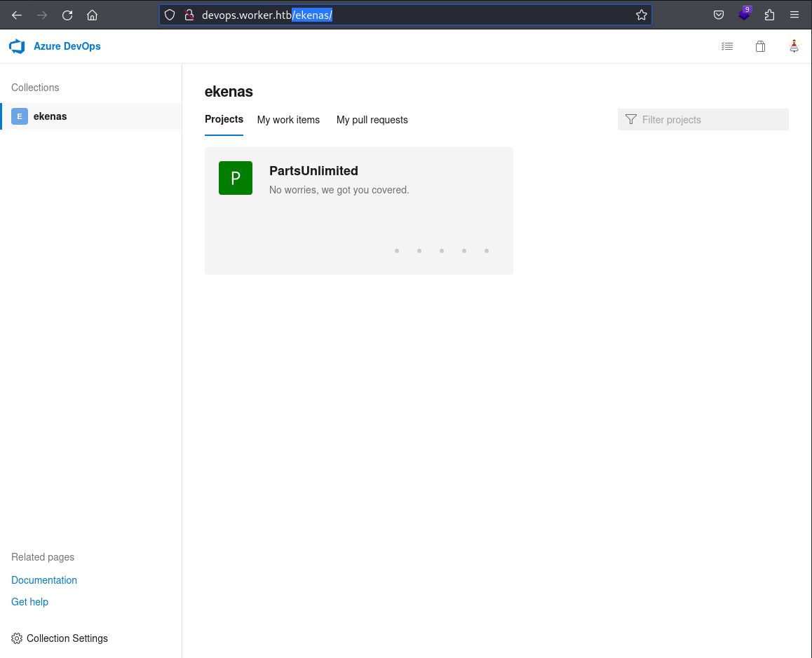The width and height of the screenshot is (812, 658).
Task: Click the green PartsUnlimited project icon
Action: click(x=236, y=178)
